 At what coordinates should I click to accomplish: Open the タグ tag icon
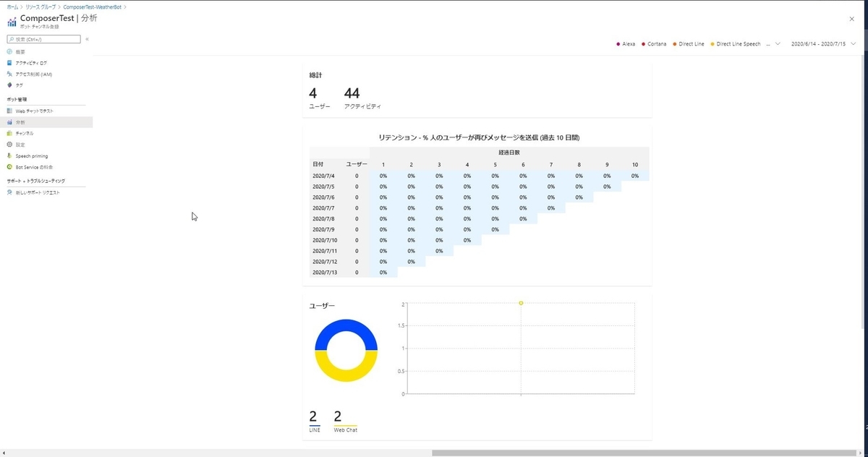pos(9,85)
